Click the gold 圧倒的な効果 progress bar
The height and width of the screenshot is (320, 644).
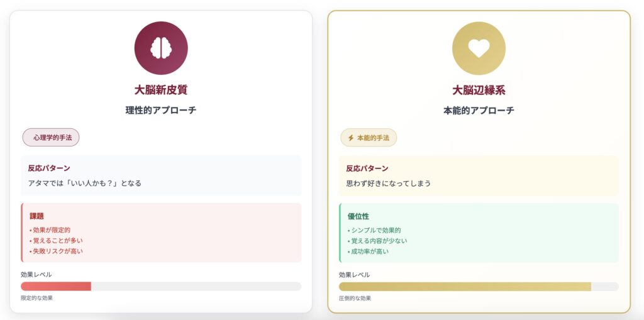[x=465, y=287]
